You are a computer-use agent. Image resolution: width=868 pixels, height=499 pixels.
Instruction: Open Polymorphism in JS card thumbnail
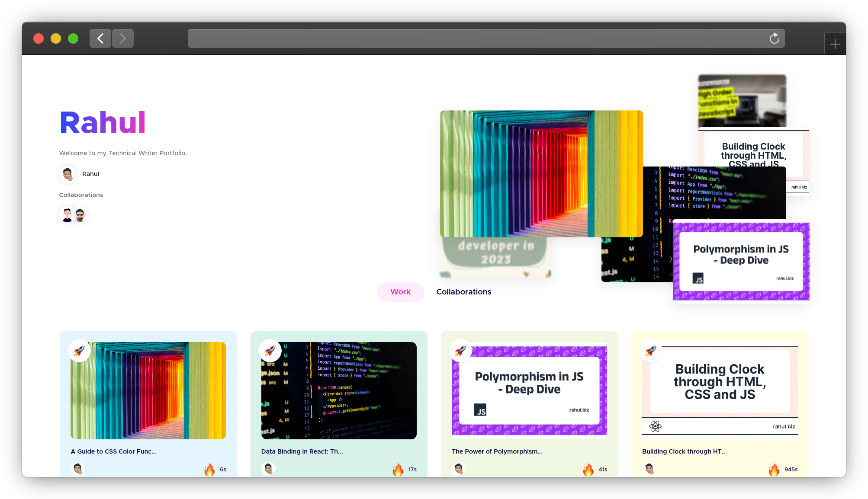pos(529,391)
